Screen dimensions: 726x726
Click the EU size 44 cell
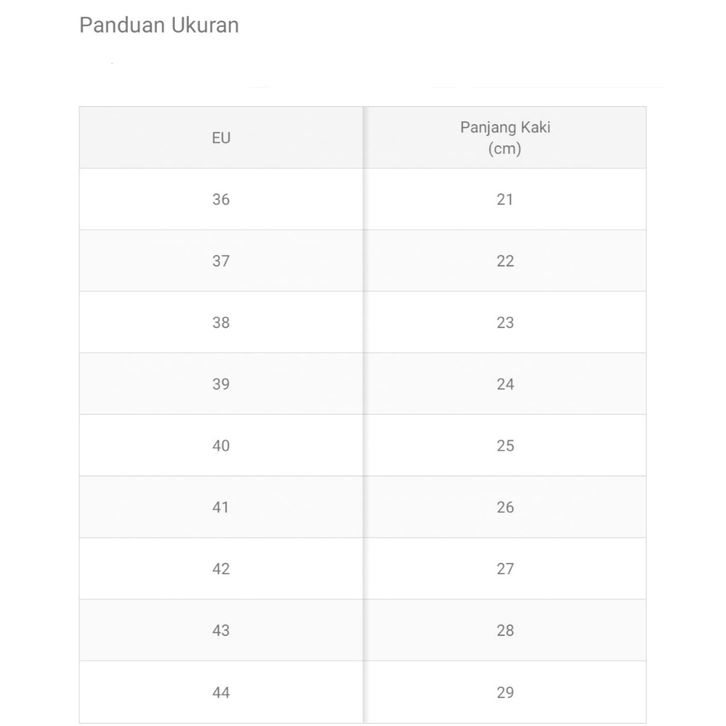point(221,692)
